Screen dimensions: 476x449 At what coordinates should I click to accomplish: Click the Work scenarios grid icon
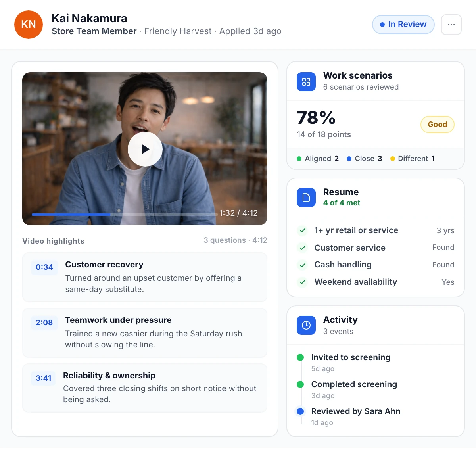pos(306,81)
